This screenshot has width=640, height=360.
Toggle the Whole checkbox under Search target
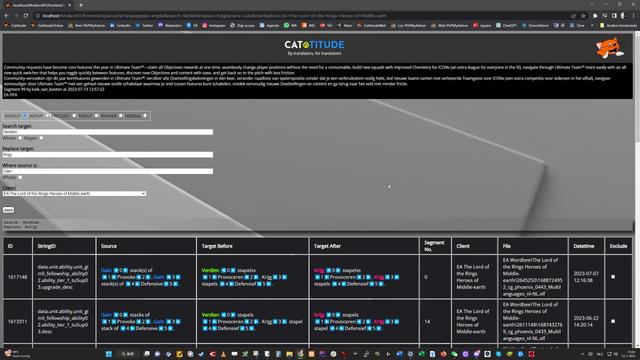tap(20, 138)
